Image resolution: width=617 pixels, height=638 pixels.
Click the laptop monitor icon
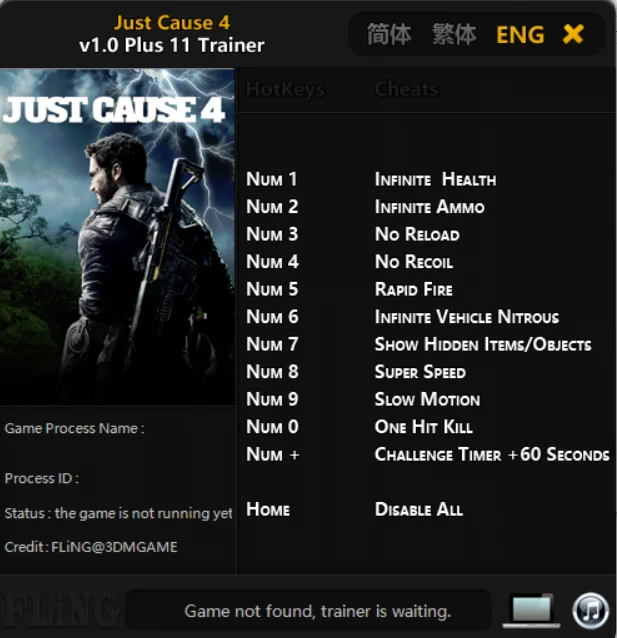tap(531, 610)
